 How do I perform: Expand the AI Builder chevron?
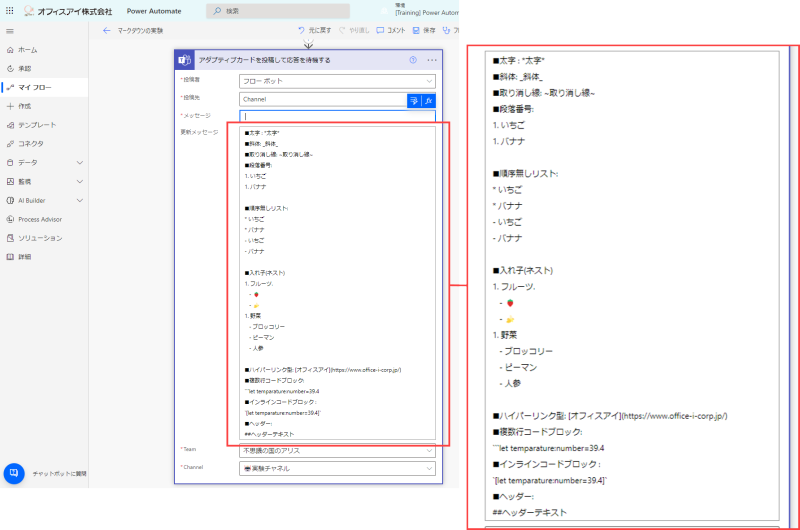pyautogui.click(x=80, y=200)
